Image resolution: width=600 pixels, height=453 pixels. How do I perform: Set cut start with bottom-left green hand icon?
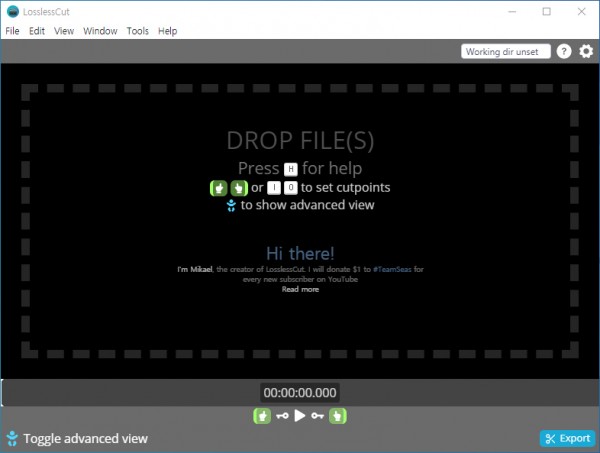[x=262, y=416]
